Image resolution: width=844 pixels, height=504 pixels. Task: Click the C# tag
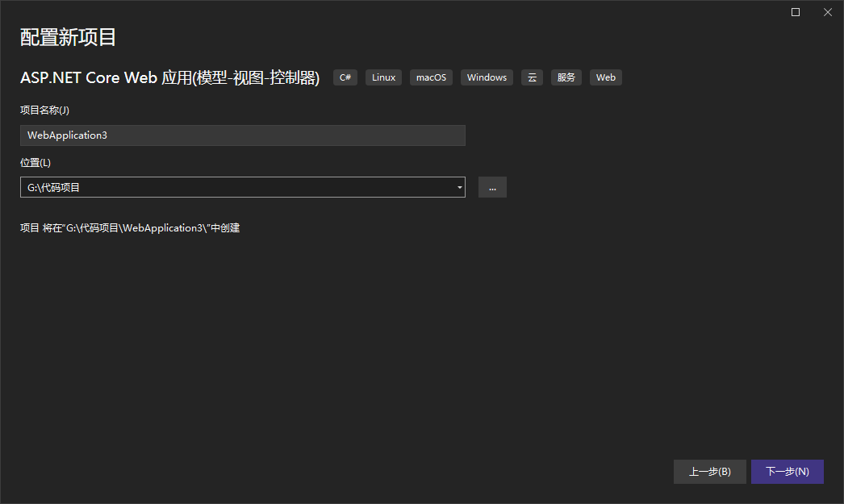tap(345, 77)
